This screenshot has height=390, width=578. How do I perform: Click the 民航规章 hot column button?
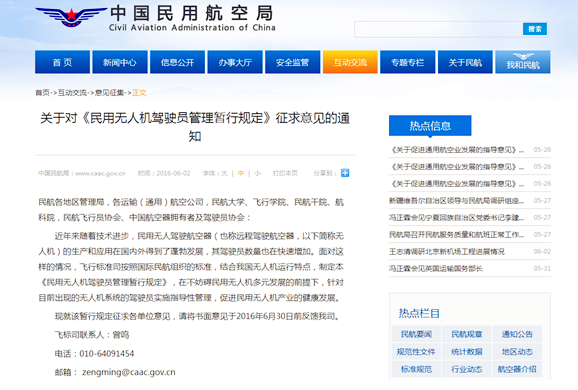coord(467,334)
